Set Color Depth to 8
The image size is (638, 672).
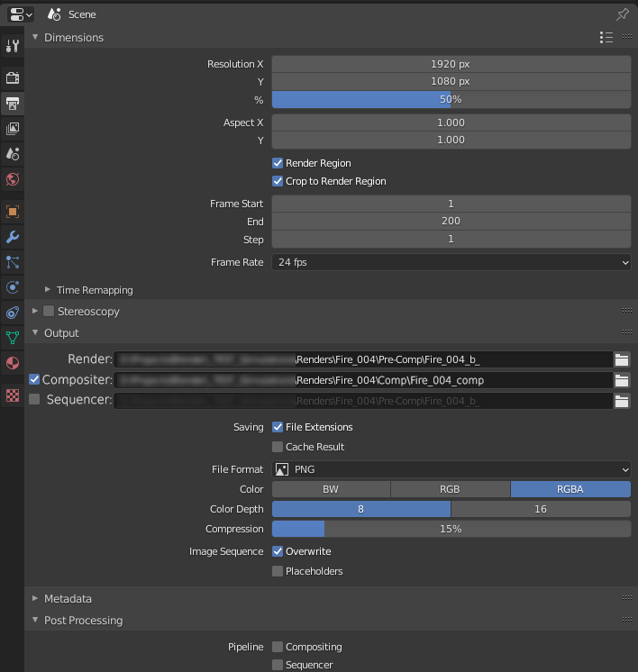(361, 509)
